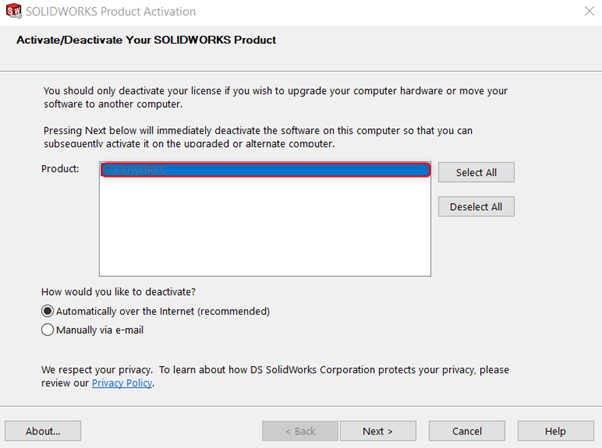This screenshot has width=602, height=448.
Task: Click 'How would you like to deactivate?' text
Action: point(118,292)
